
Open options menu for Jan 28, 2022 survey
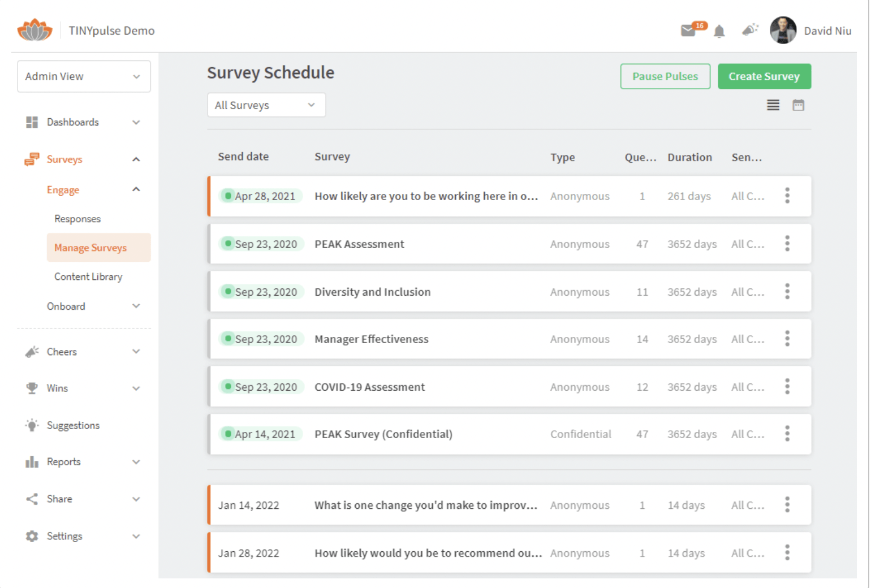(x=787, y=552)
